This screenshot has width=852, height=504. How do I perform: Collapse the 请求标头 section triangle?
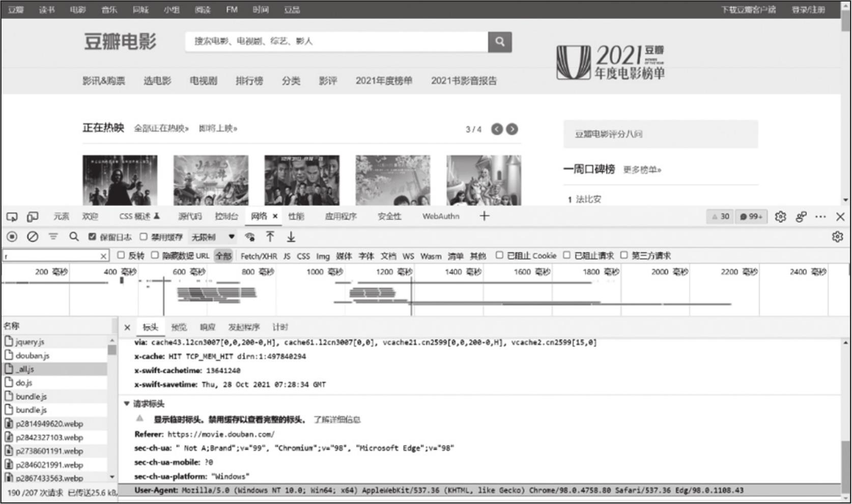point(127,404)
